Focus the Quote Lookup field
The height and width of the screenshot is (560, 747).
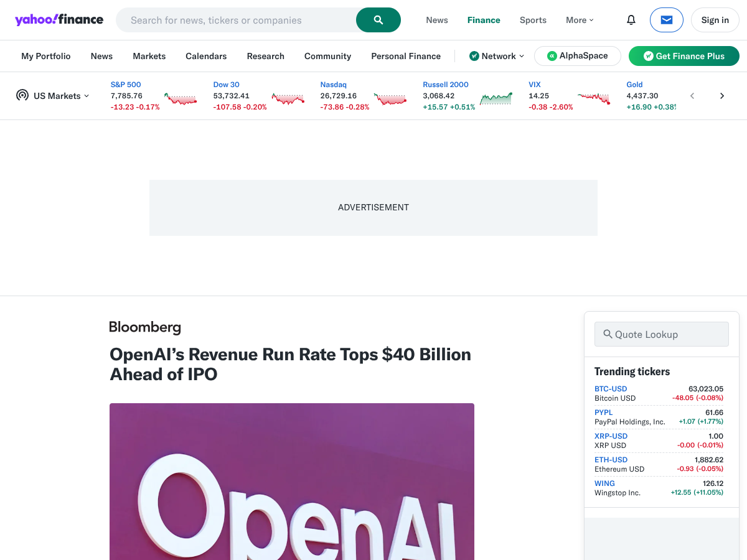[x=662, y=334]
